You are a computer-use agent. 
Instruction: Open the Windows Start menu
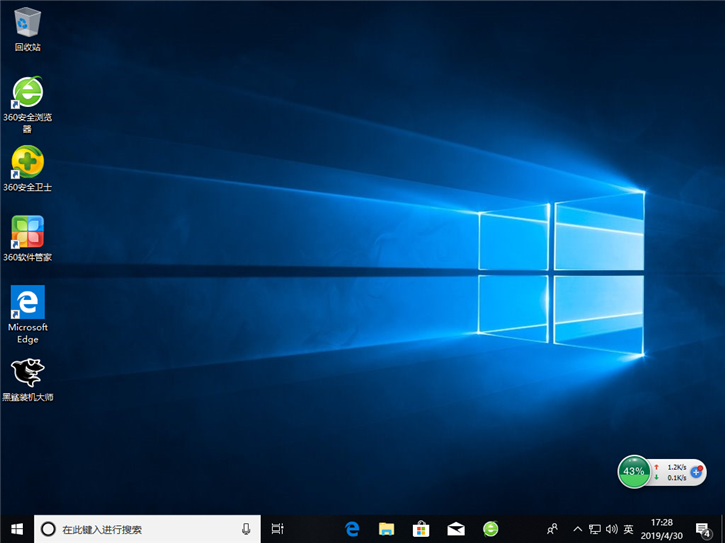(16, 529)
